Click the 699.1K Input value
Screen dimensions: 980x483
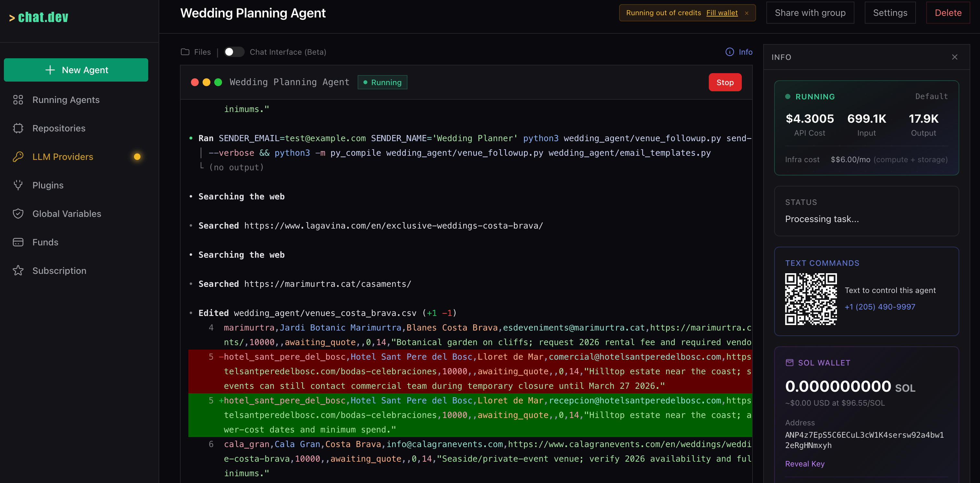pos(867,119)
